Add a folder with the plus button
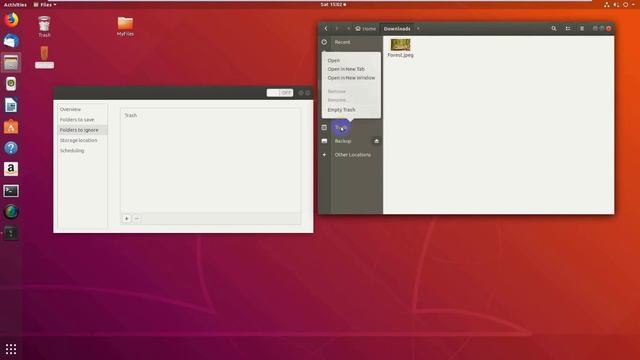 127,219
